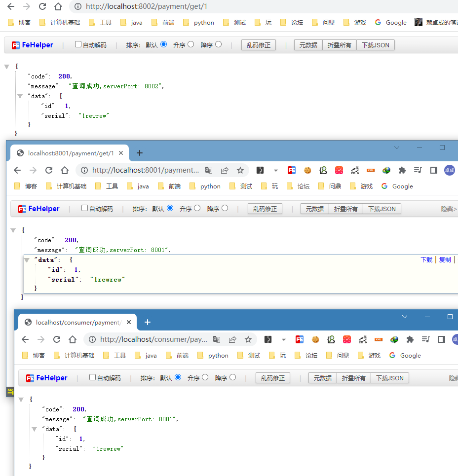Open the extension dropdown caret in the localhost:8001 toolbar
This screenshot has width=458, height=476.
276,171
